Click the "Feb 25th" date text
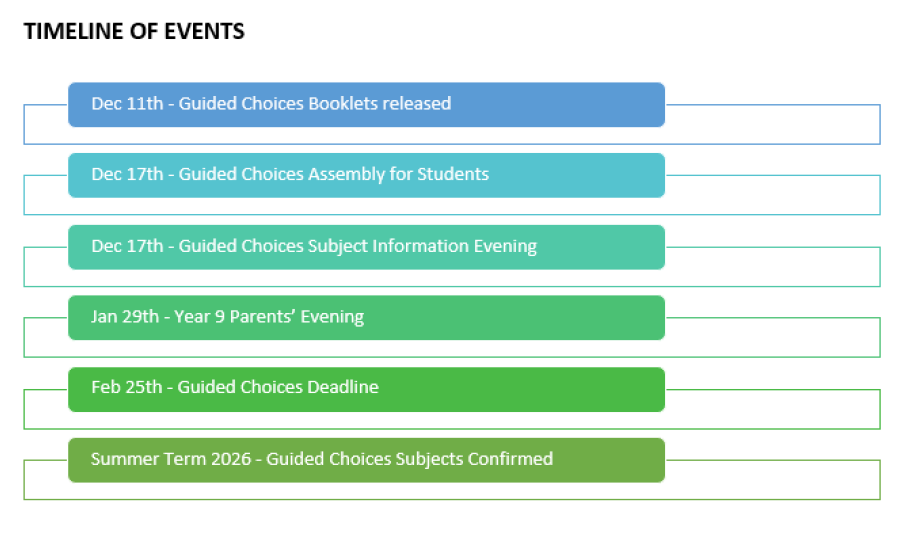 tap(126, 388)
